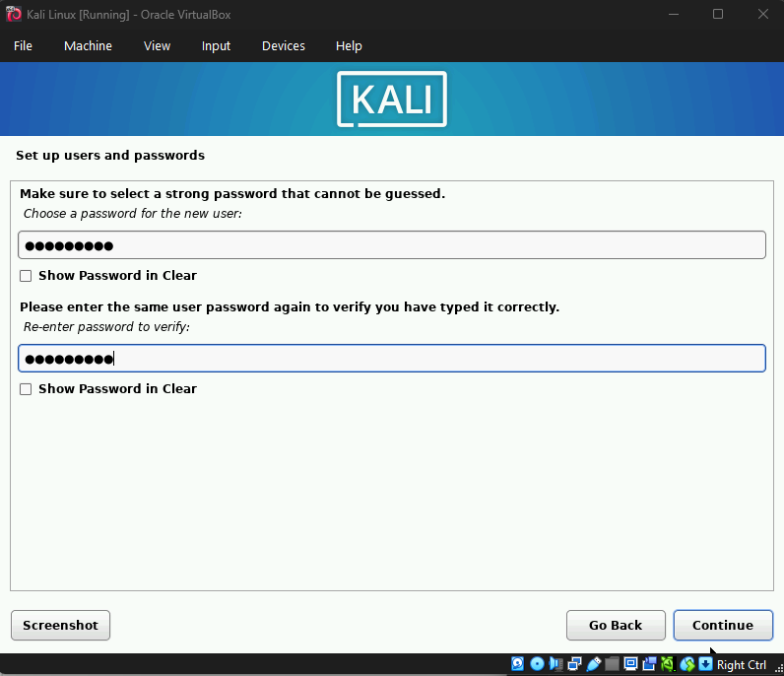
Task: Enable Show Password in Clear for verify password
Action: (27, 389)
